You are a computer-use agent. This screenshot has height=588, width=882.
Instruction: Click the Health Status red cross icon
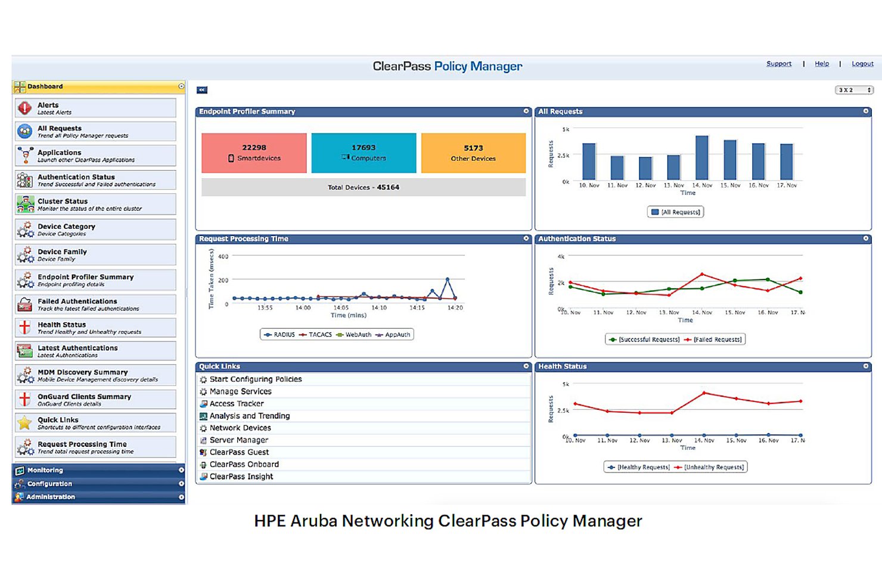pyautogui.click(x=25, y=328)
